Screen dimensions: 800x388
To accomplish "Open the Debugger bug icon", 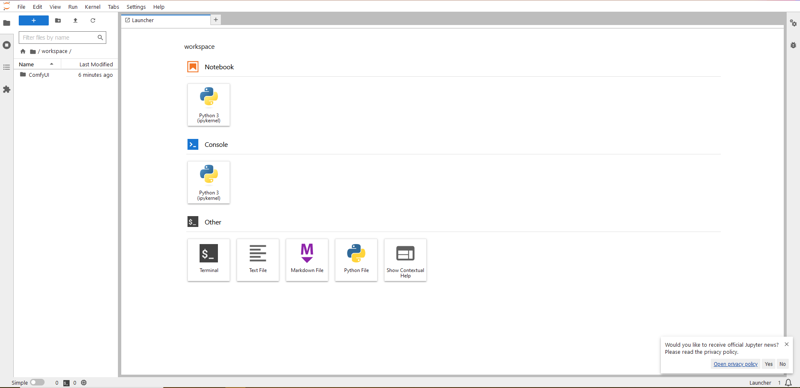I will coord(793,45).
